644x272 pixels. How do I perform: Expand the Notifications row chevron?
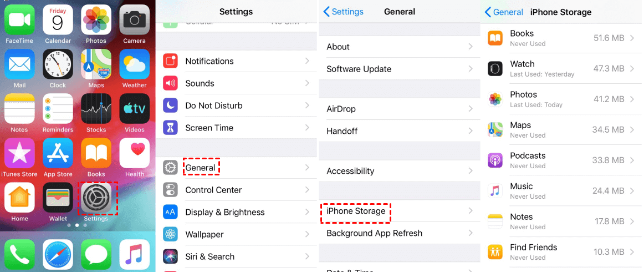(307, 61)
